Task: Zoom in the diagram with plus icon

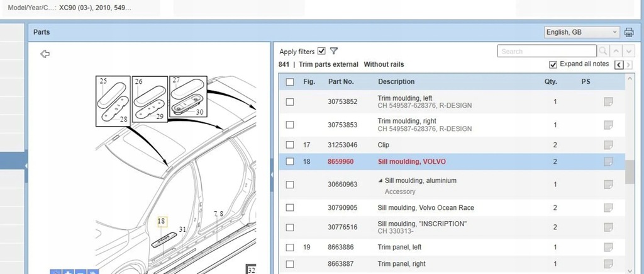Action: 68,272
